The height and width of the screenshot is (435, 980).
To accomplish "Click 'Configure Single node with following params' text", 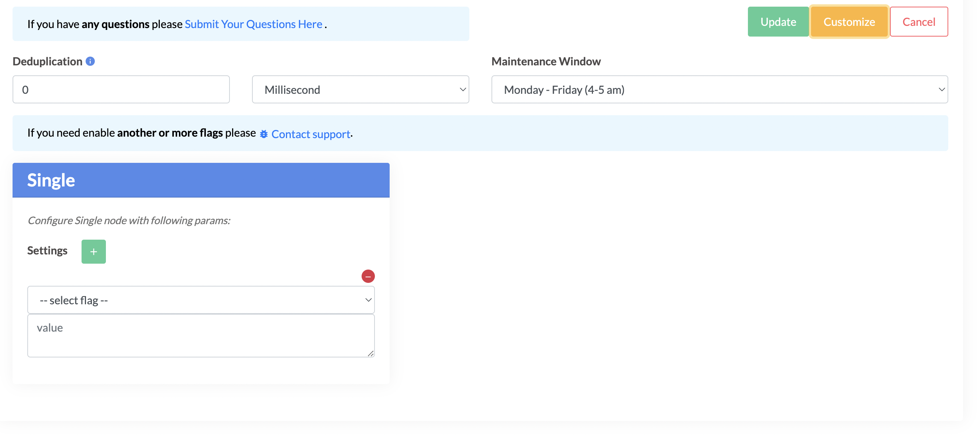I will [x=129, y=220].
